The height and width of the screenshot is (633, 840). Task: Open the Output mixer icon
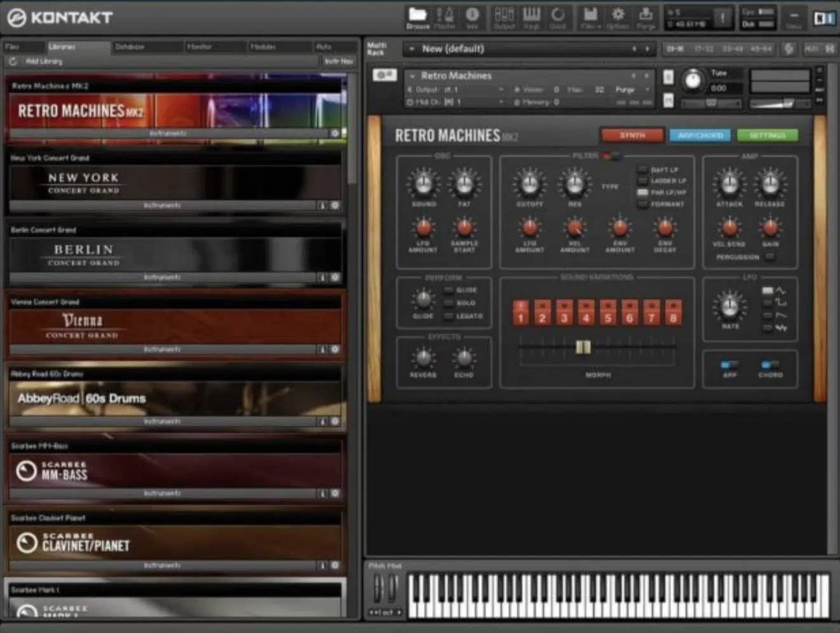click(x=504, y=18)
